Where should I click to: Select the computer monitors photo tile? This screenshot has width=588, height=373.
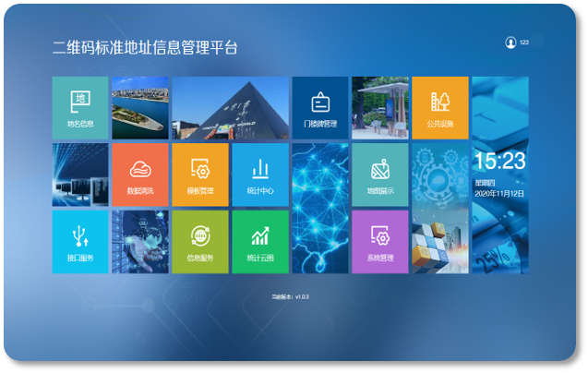(80, 174)
